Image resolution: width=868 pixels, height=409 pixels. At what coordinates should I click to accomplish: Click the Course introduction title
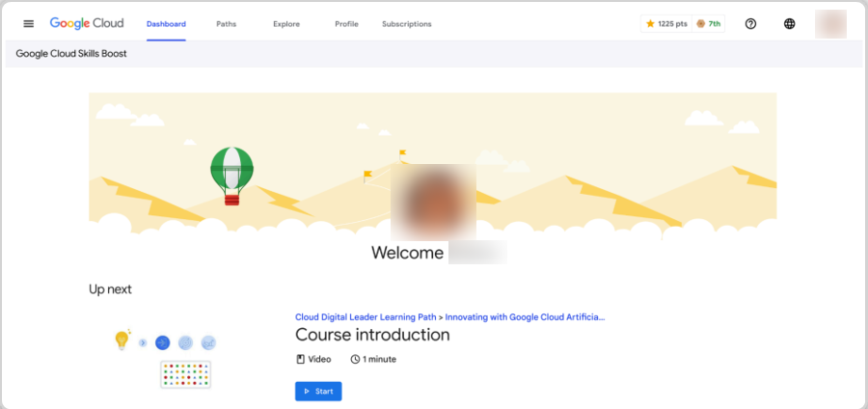(x=372, y=335)
